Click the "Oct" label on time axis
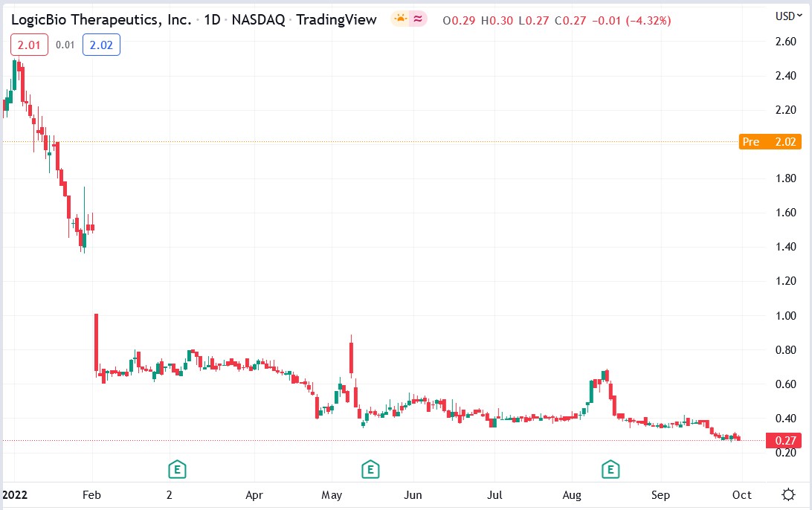This screenshot has width=812, height=510. pyautogui.click(x=741, y=495)
